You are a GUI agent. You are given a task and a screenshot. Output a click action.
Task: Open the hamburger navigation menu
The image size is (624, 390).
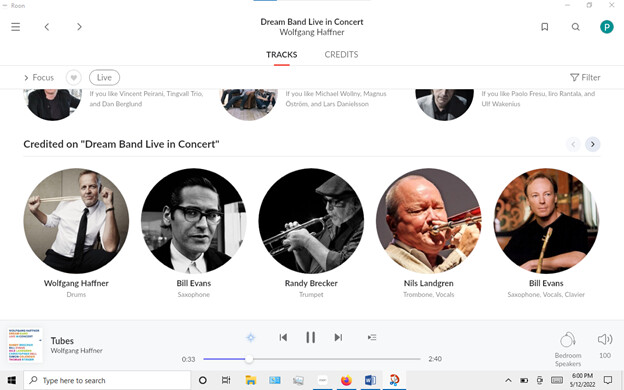(16, 27)
